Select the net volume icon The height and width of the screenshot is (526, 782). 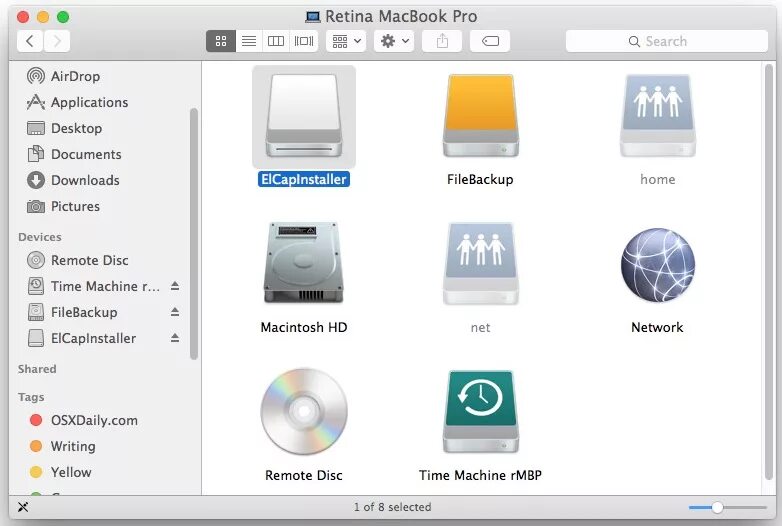click(x=481, y=264)
